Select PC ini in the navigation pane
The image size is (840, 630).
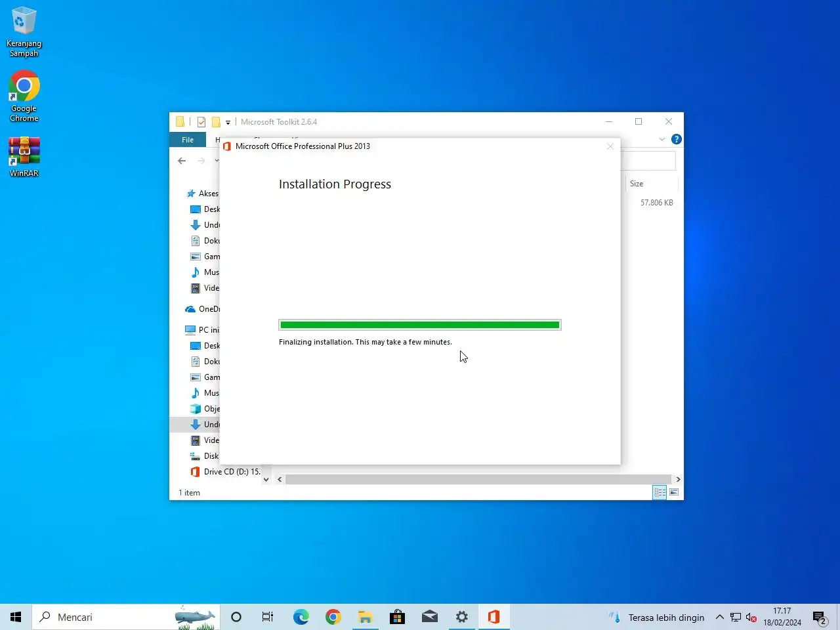(x=202, y=330)
